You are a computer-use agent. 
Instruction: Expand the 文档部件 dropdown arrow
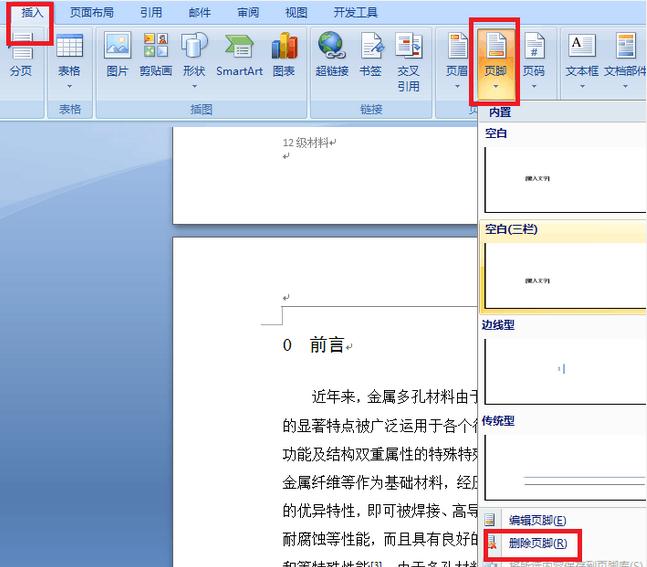coord(626,86)
